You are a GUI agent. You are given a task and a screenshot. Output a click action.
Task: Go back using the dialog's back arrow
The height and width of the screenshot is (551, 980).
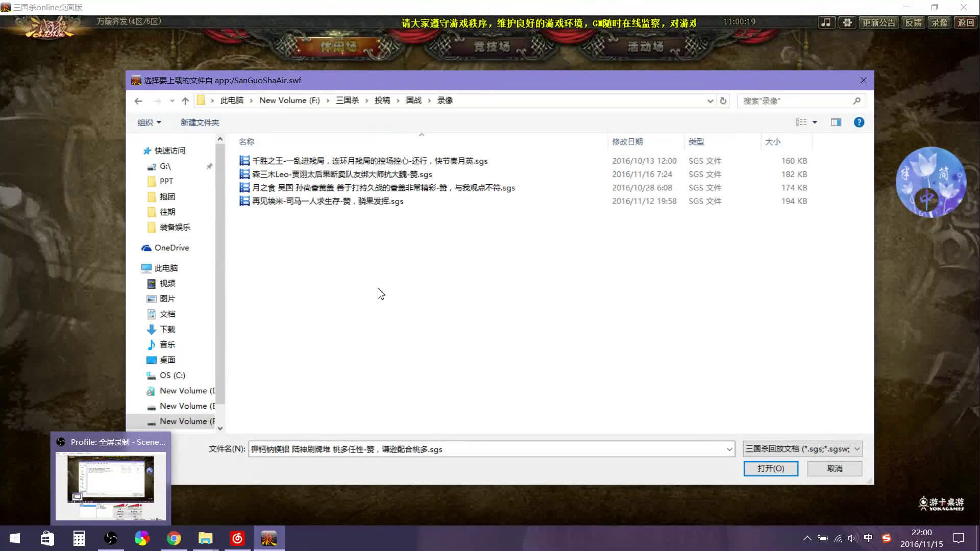coord(138,101)
